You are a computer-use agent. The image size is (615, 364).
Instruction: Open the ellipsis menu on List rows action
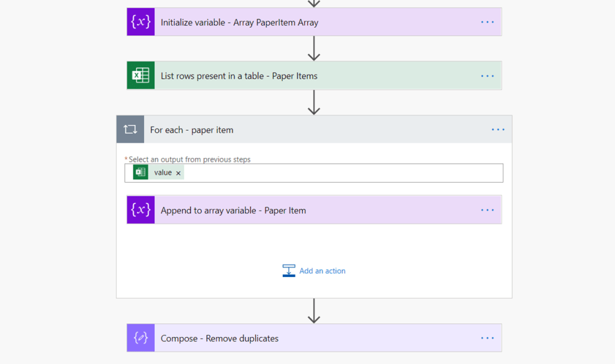click(488, 75)
